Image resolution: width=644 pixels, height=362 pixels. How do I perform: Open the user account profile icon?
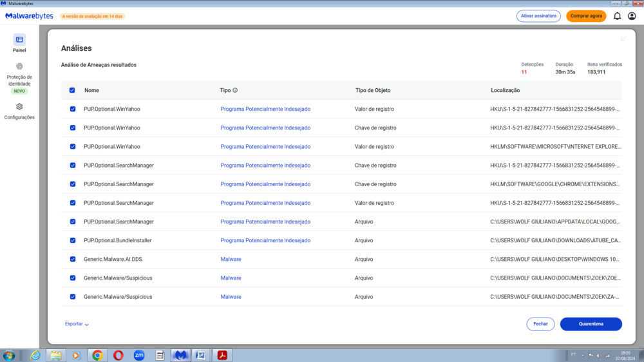pyautogui.click(x=632, y=16)
